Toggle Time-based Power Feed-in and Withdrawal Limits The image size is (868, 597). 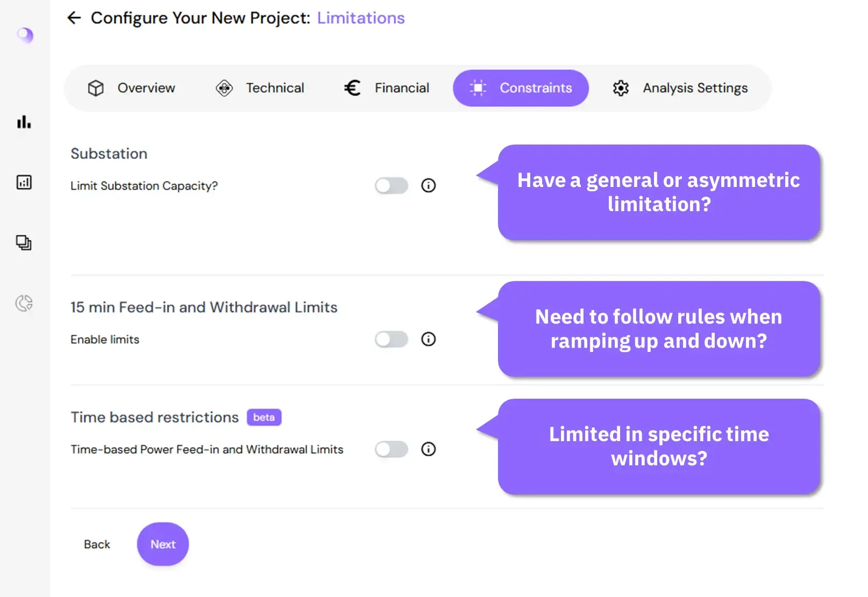point(392,449)
